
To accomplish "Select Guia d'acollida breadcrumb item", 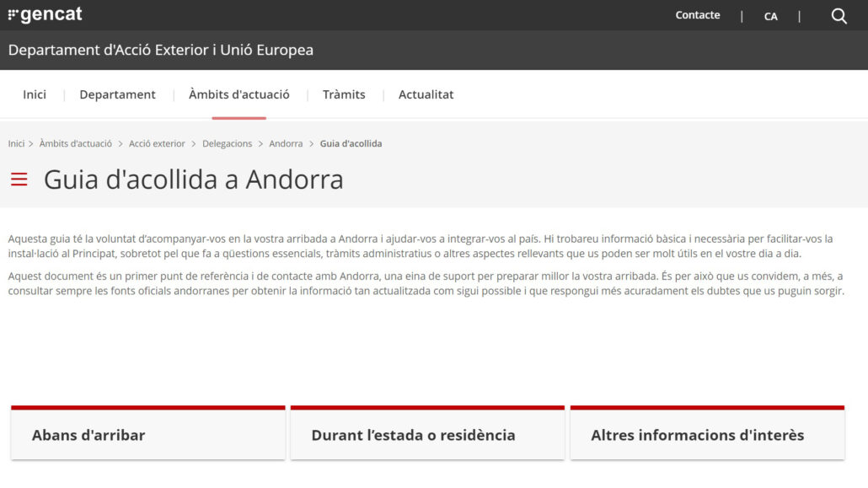I will (351, 143).
